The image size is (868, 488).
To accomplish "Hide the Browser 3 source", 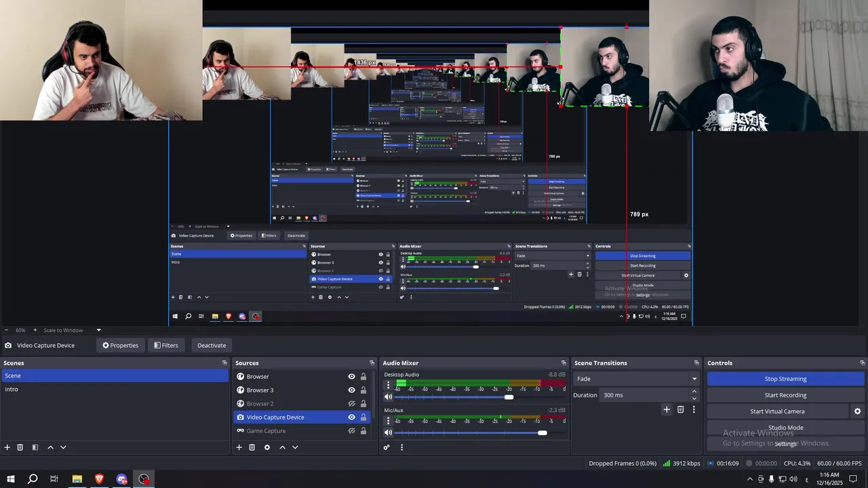I will click(351, 390).
